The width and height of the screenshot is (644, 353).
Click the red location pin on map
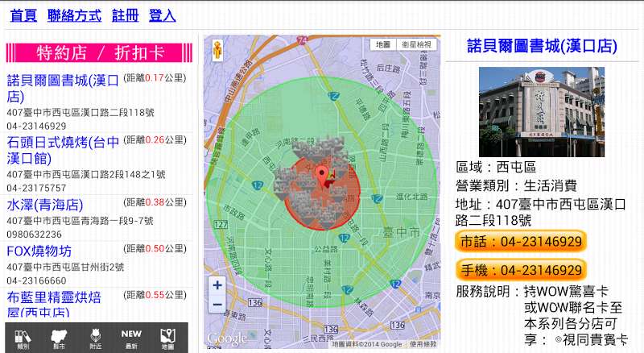[x=322, y=176]
